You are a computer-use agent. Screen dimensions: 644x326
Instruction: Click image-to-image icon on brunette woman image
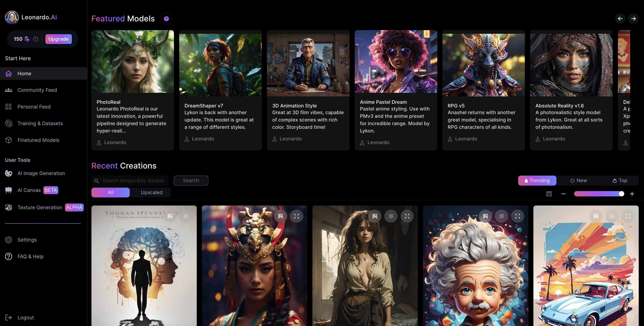(375, 216)
